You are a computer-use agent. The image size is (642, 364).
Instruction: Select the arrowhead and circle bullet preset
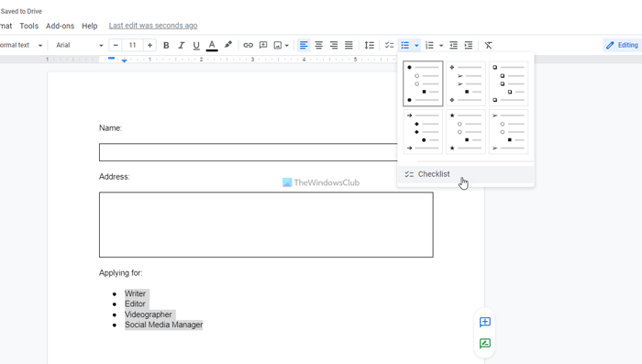pyautogui.click(x=508, y=131)
